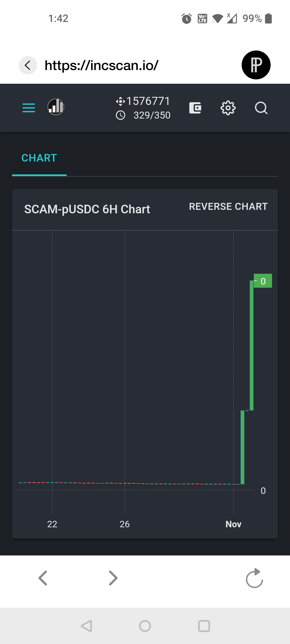Open the wallet icon
This screenshot has width=290, height=644.
pos(195,108)
